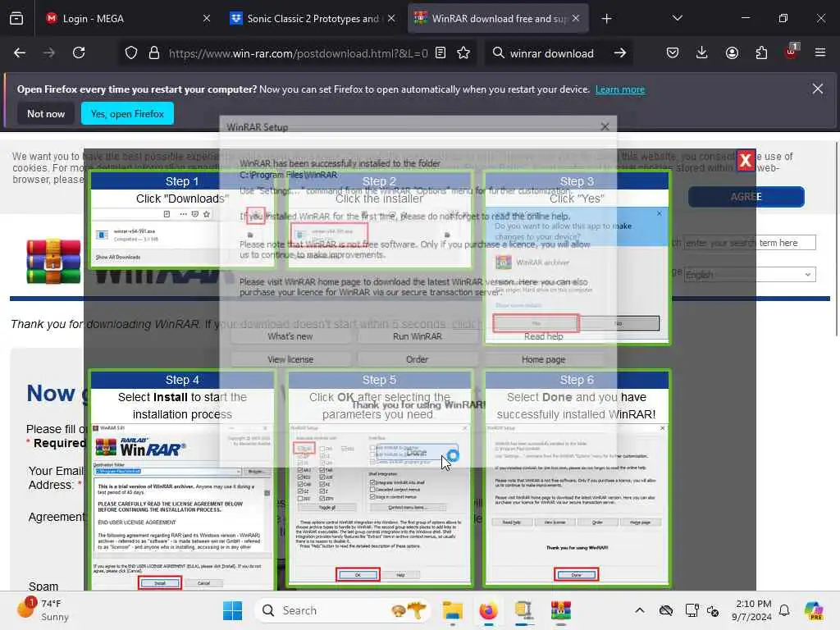The image size is (840, 630).
Task: Click the page vertical scrollbar
Action: (x=836, y=239)
